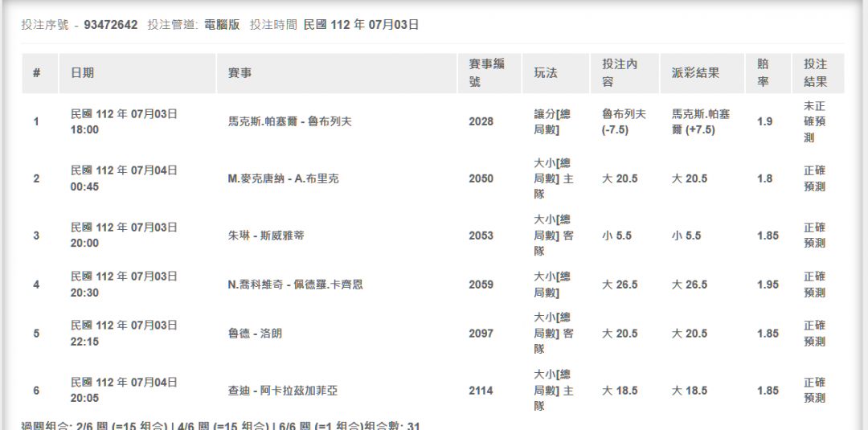Click event number 2028

pyautogui.click(x=481, y=121)
